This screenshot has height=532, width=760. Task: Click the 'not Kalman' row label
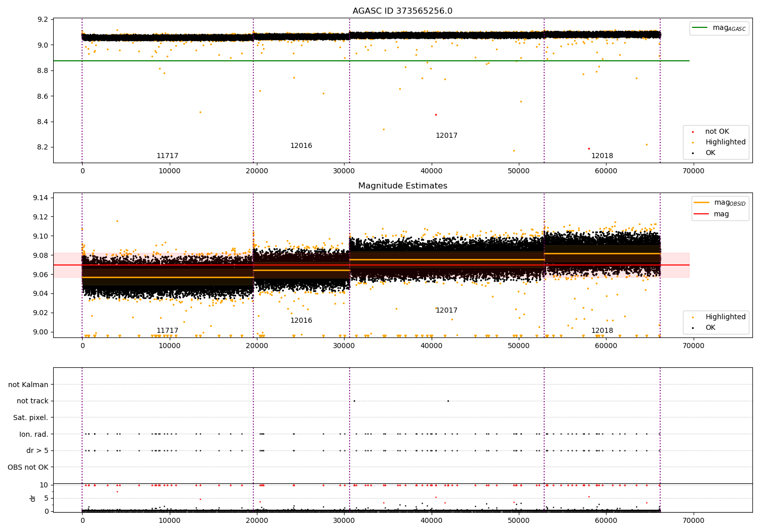pos(28,385)
